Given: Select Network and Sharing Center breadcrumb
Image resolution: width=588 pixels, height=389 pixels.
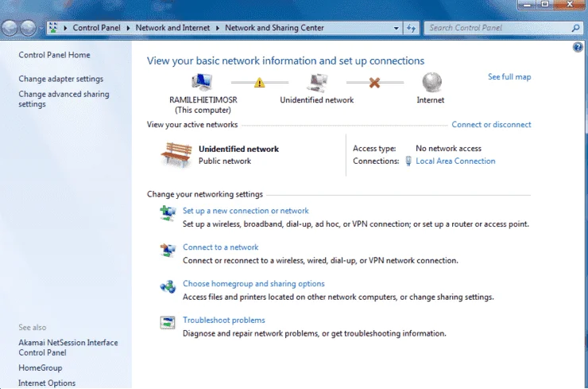Looking at the screenshot, I should 274,28.
